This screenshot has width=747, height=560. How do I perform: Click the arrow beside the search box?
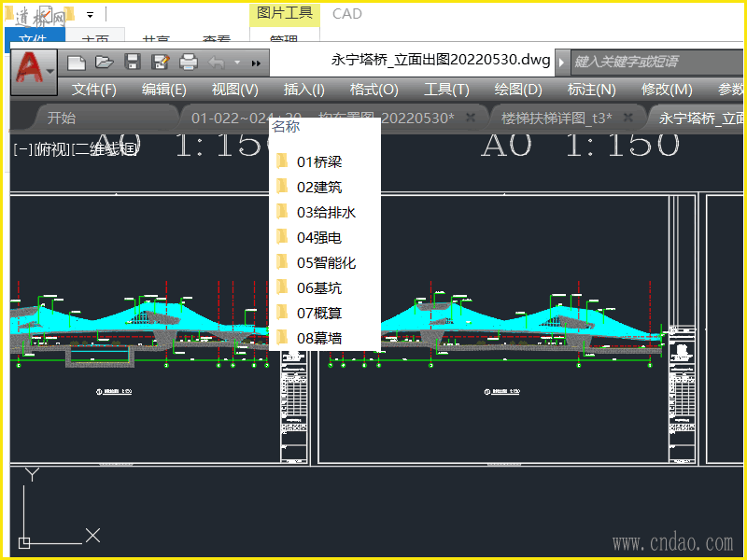point(562,62)
